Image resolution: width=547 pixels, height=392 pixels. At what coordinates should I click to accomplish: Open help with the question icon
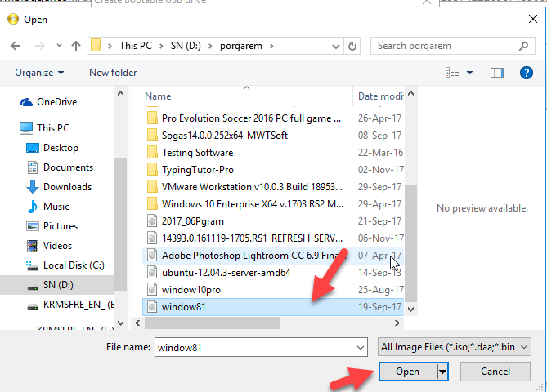point(526,73)
